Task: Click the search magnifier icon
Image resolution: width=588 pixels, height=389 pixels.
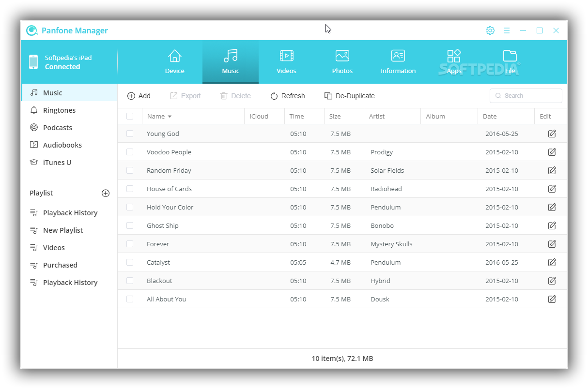Action: 498,96
